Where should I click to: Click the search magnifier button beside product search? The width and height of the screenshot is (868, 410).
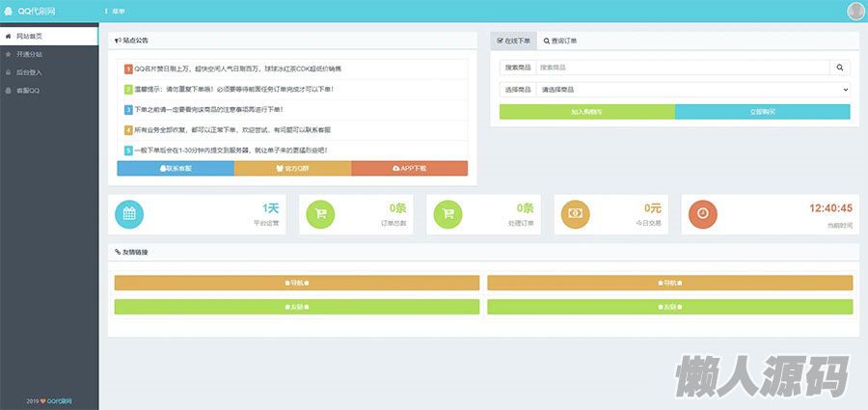coord(839,68)
